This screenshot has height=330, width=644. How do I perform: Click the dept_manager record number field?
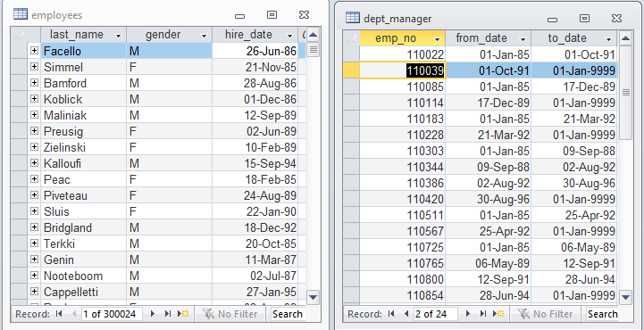pyautogui.click(x=435, y=314)
